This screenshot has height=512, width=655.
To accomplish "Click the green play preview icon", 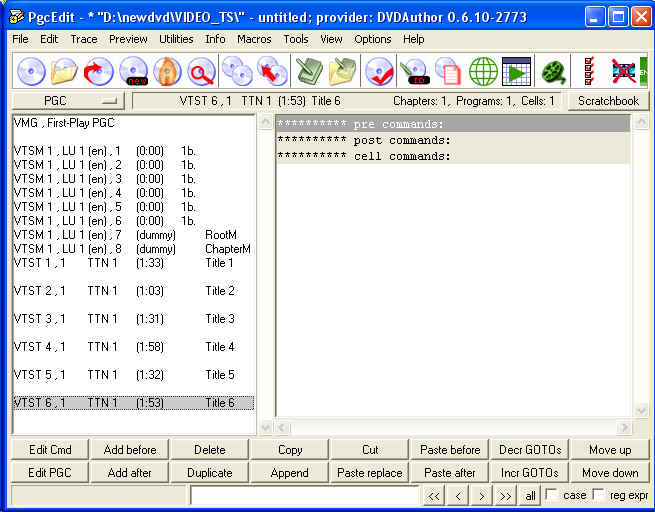I will pyautogui.click(x=516, y=71).
